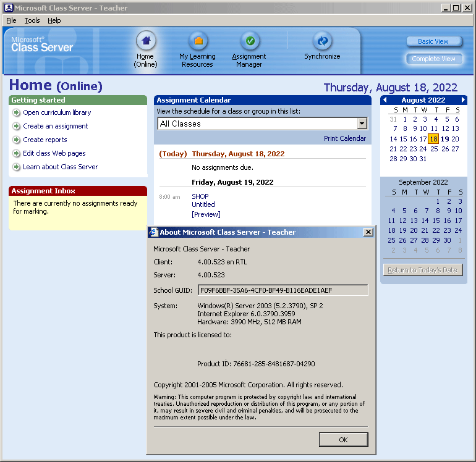Click Create an assignment link

(x=56, y=126)
